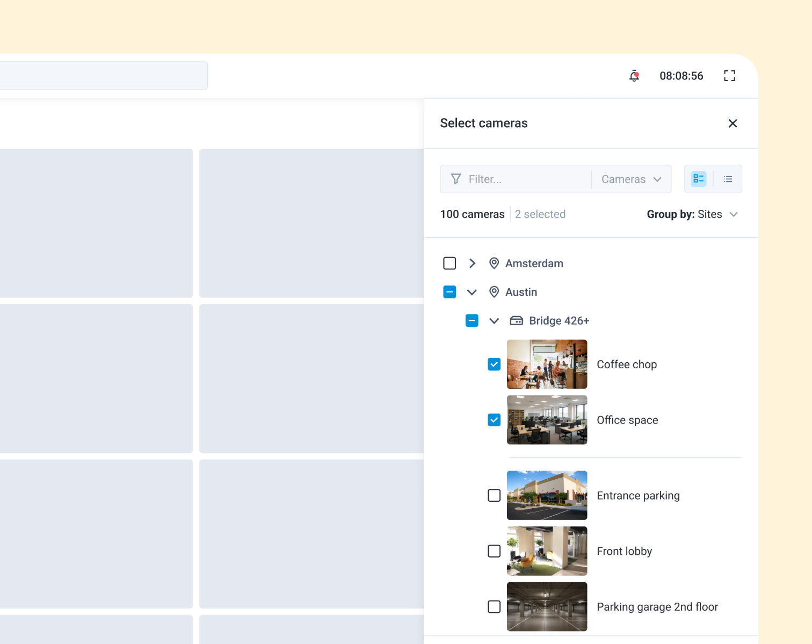Viewport: 812px width, 644px height.
Task: Switch to thumbnail list view
Action: tap(699, 179)
